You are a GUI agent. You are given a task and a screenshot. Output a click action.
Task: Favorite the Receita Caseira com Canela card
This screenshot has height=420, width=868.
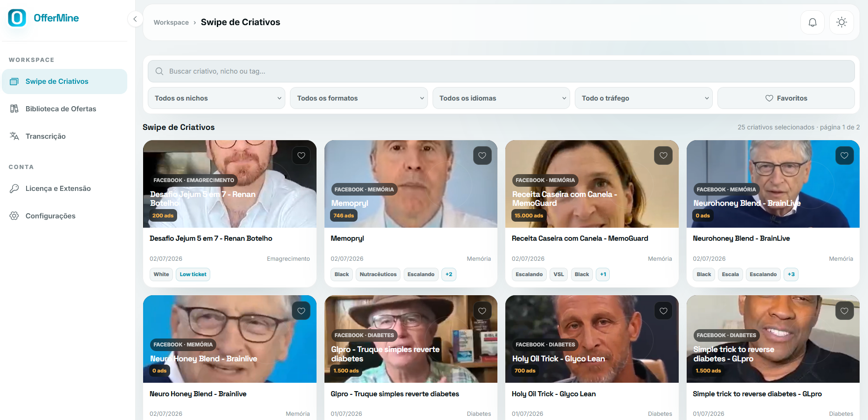[663, 156]
